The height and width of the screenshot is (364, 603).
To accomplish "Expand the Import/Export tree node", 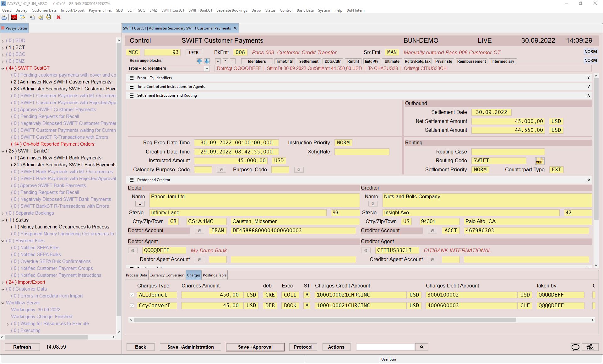I will pyautogui.click(x=3, y=282).
